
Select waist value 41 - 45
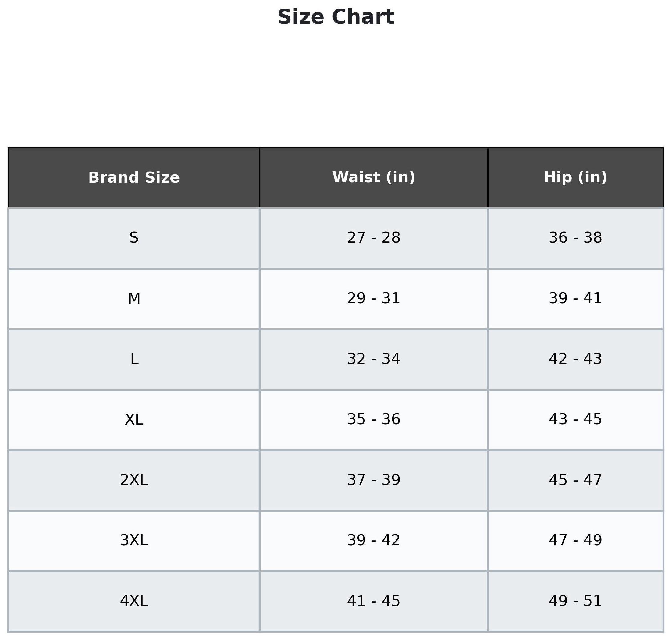374,601
